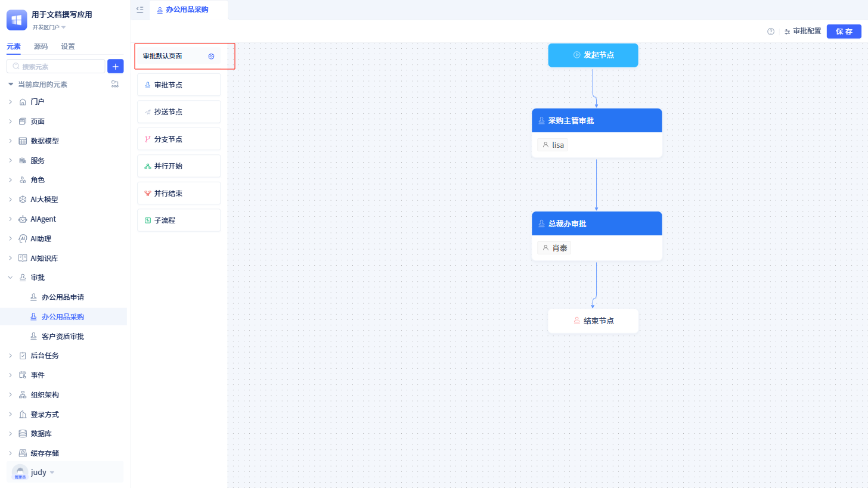Select the 并行结束 palette item
Viewport: 868px width, 488px height.
pyautogui.click(x=179, y=194)
